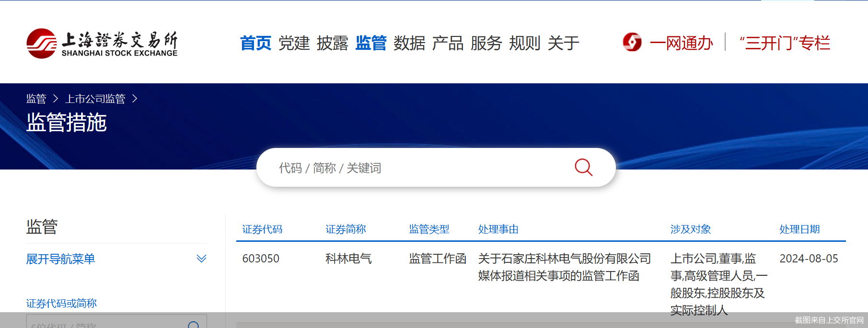Image resolution: width=868 pixels, height=328 pixels.
Task: Open the 服务 menu item
Action: point(486,43)
